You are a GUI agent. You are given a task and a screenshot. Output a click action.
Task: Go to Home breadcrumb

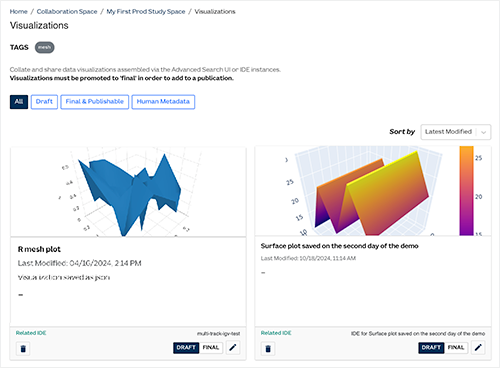click(19, 12)
